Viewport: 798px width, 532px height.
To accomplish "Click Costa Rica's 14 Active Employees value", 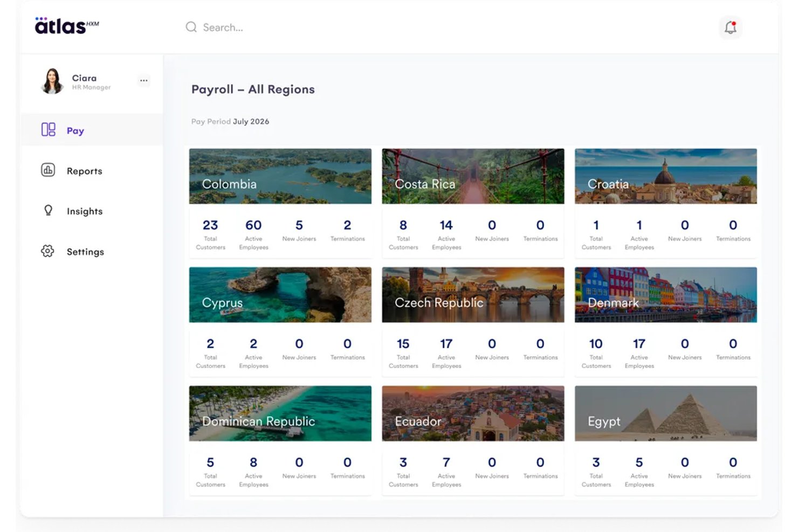I will tap(446, 225).
